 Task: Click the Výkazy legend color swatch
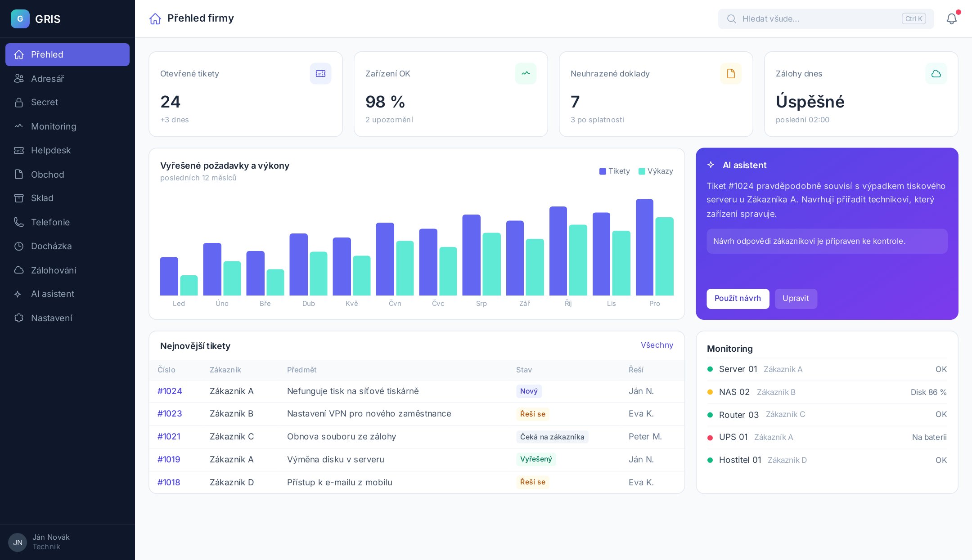[x=642, y=171]
